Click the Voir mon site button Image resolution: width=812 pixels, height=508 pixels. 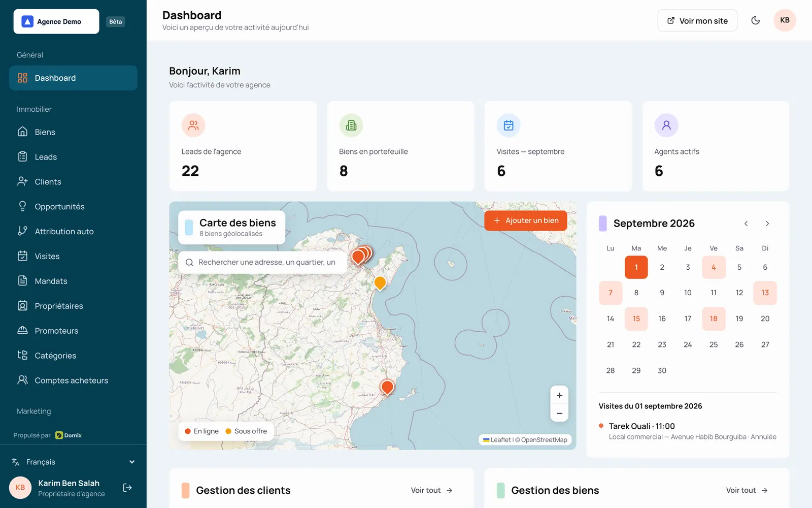(x=697, y=20)
